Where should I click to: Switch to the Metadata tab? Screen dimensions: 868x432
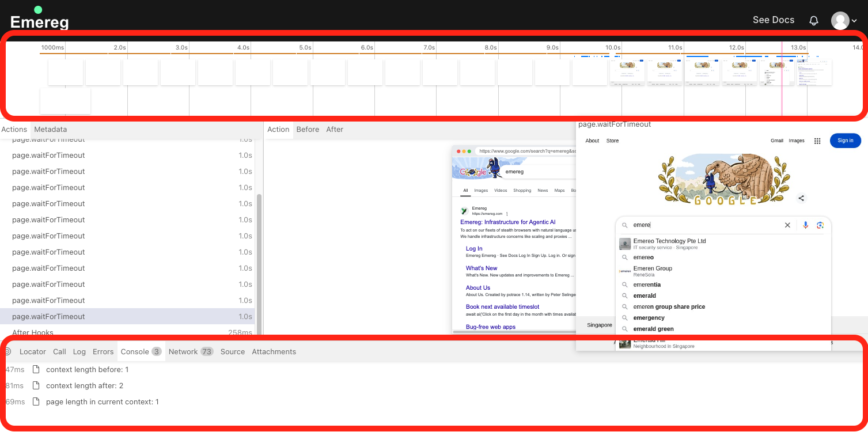point(51,130)
